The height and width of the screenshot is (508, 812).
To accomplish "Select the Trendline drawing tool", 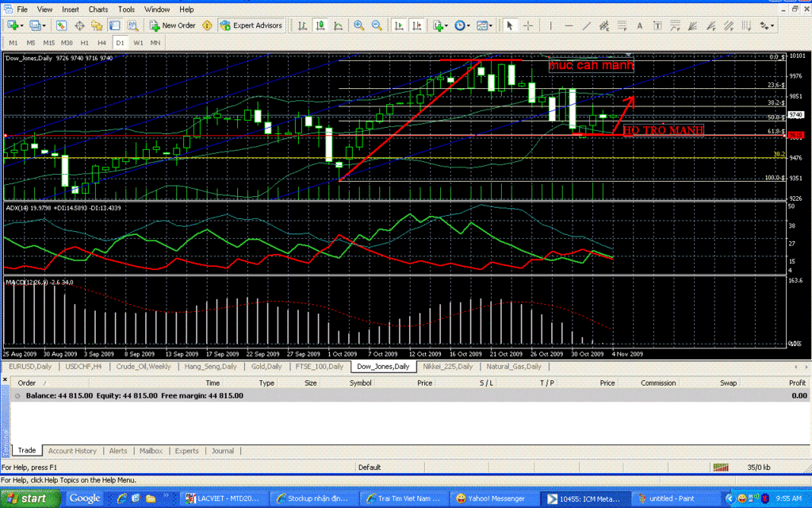I will click(586, 25).
